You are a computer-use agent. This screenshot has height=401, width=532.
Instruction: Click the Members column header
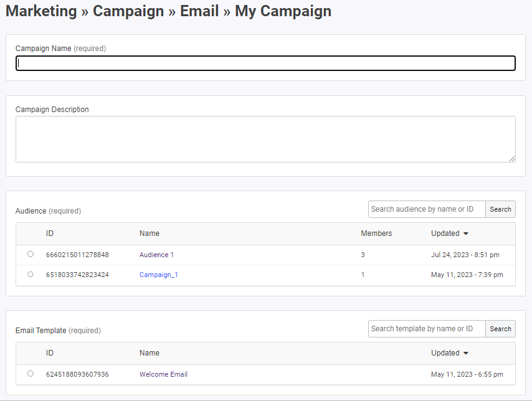(x=376, y=234)
